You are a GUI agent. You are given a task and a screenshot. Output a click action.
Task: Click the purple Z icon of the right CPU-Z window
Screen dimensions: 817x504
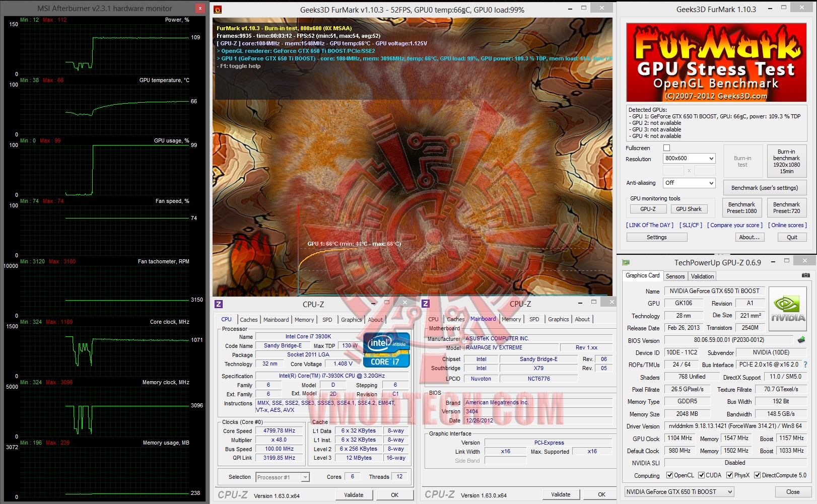(x=426, y=304)
